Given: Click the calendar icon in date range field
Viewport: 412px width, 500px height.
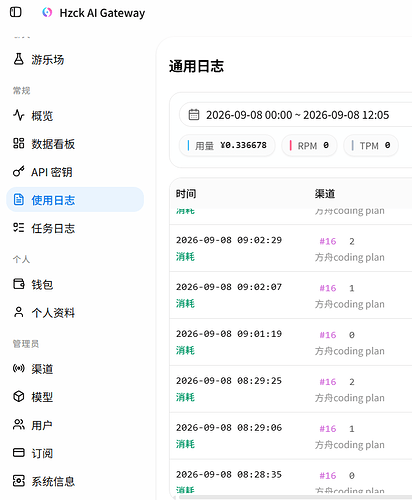Looking at the screenshot, I should click(194, 115).
